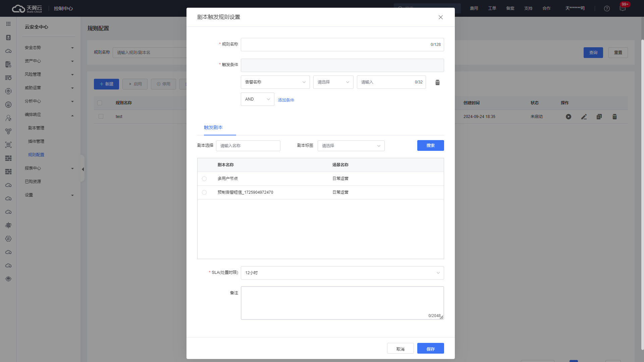
Task: Click the 查询 button
Action: tap(593, 53)
